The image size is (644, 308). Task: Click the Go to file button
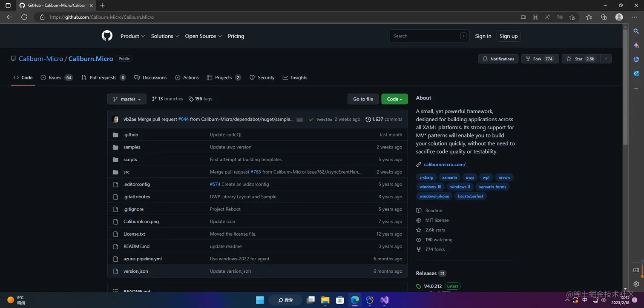tap(363, 99)
